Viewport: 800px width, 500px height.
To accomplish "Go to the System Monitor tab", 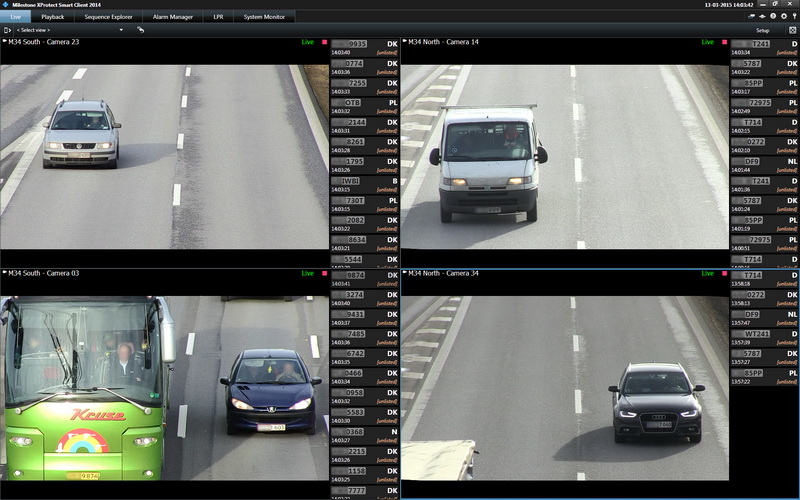I will pyautogui.click(x=264, y=17).
